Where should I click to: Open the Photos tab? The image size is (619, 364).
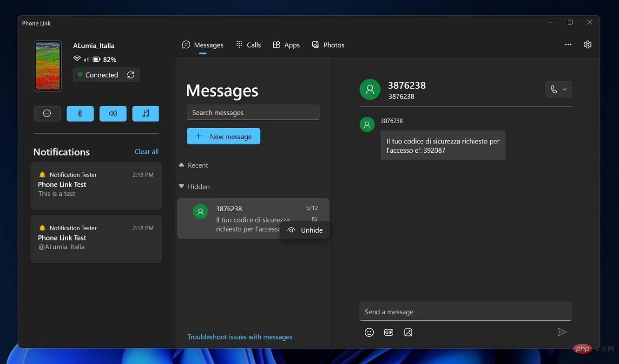point(328,45)
